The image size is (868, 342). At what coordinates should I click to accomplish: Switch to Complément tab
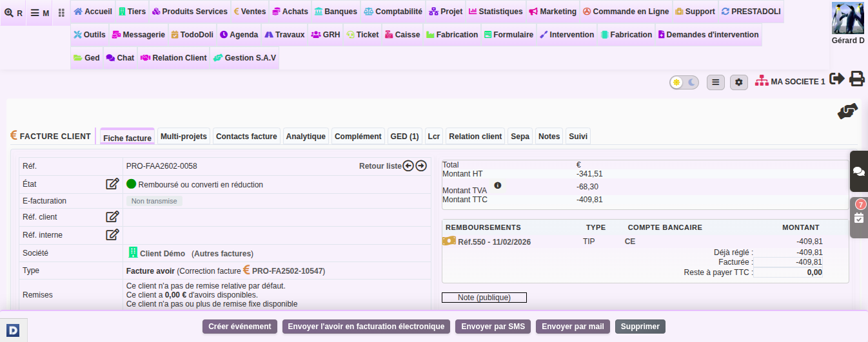(x=358, y=136)
